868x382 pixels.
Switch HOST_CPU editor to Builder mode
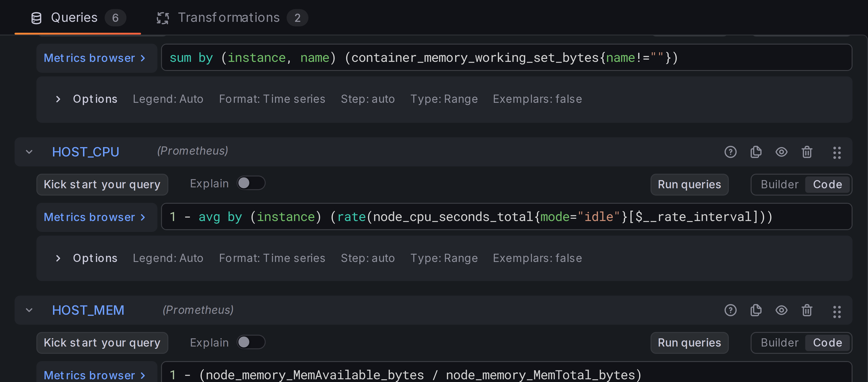click(x=779, y=185)
